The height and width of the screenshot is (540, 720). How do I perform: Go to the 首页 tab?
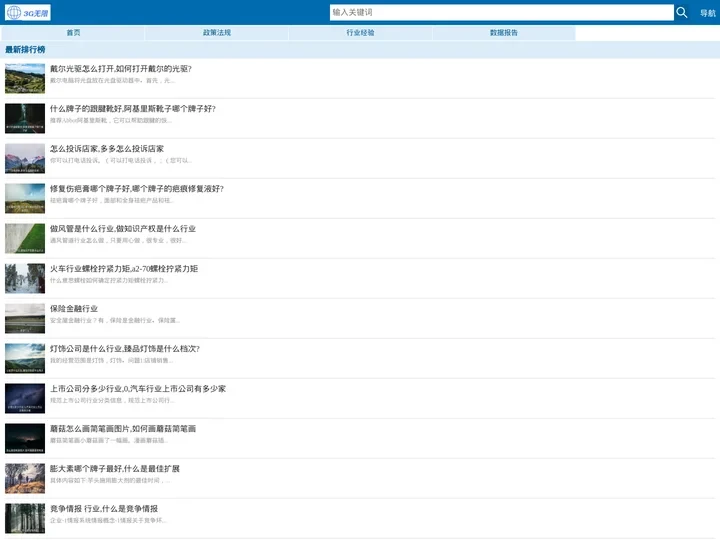point(73,33)
